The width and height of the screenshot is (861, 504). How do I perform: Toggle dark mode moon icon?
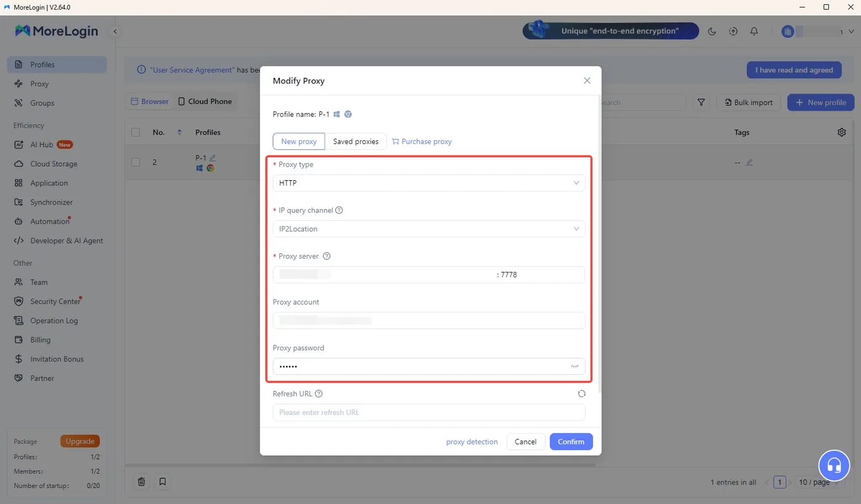pyautogui.click(x=712, y=31)
